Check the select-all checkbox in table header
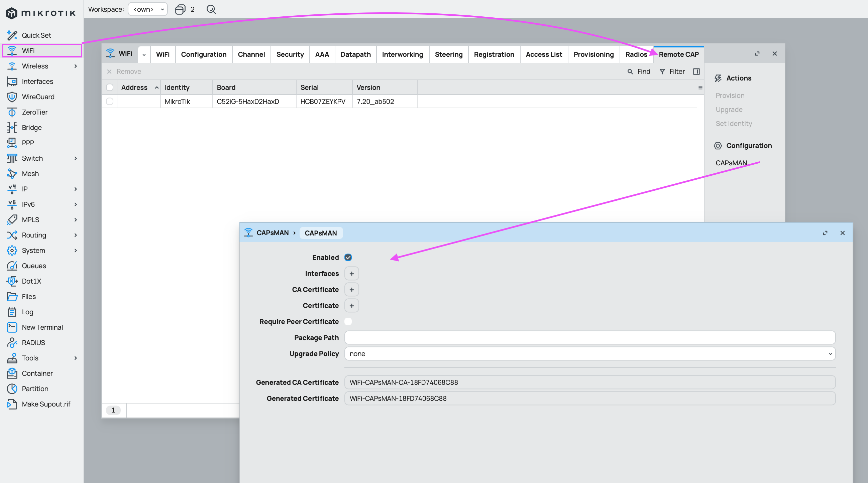 point(110,88)
